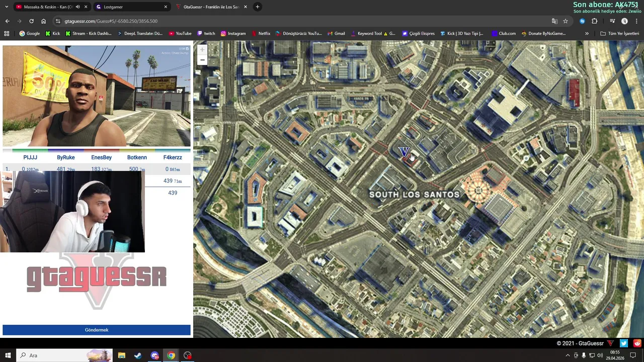Open GtaGuessr Reddit link in footer
The image size is (644, 362).
(637, 343)
